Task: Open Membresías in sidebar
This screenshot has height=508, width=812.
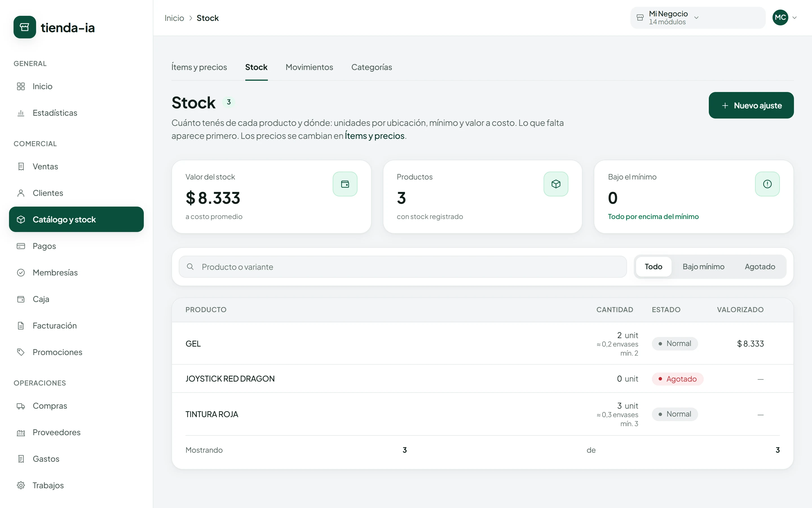Action: pos(76,272)
